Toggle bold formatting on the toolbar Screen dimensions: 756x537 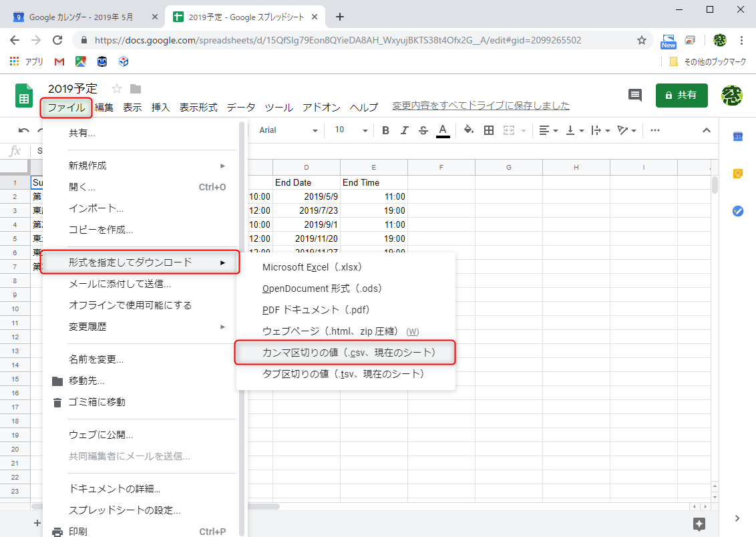[x=385, y=130]
